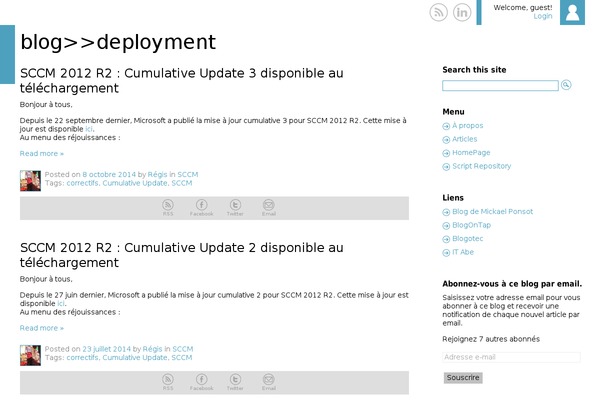
Task: Share Cumulative Update 3 post on Facebook
Action: tap(202, 208)
